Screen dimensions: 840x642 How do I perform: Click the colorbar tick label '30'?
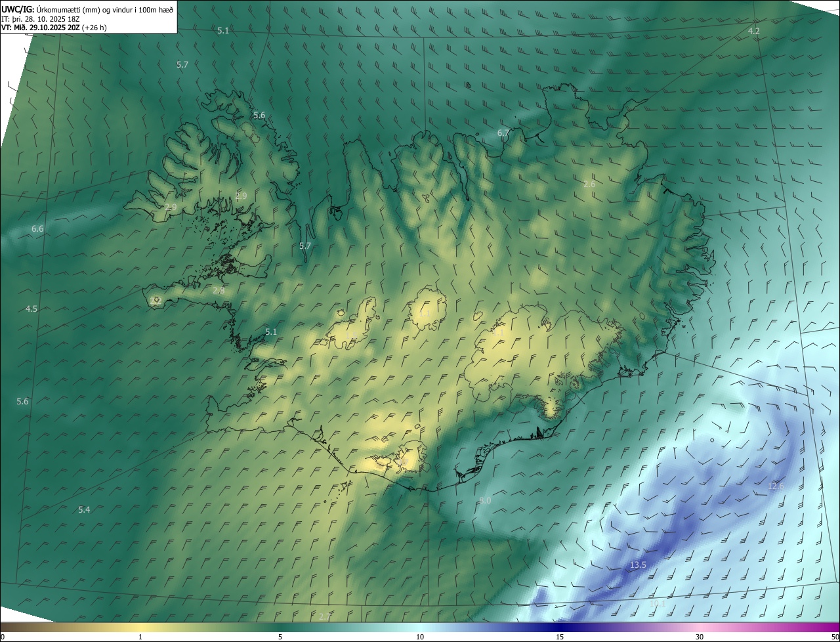pos(700,637)
